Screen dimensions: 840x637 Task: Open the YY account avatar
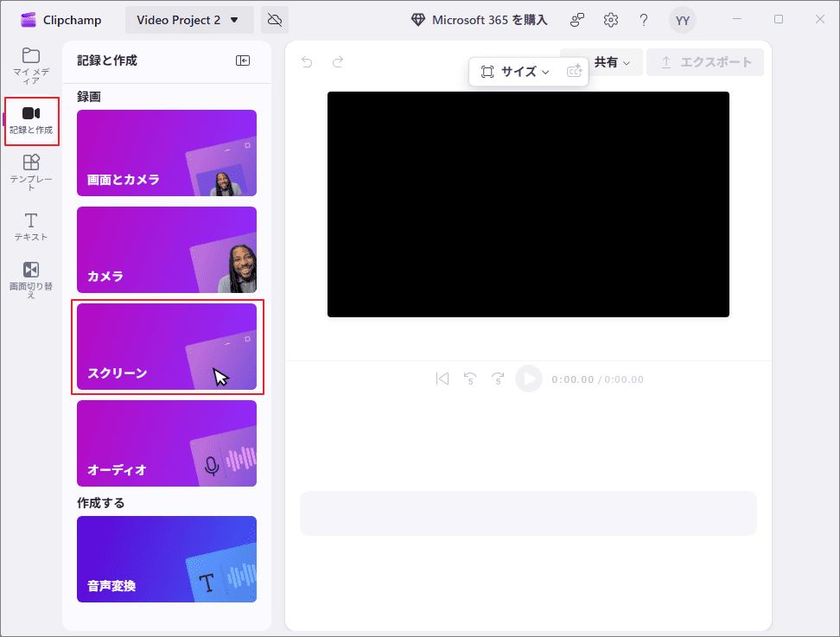click(683, 21)
